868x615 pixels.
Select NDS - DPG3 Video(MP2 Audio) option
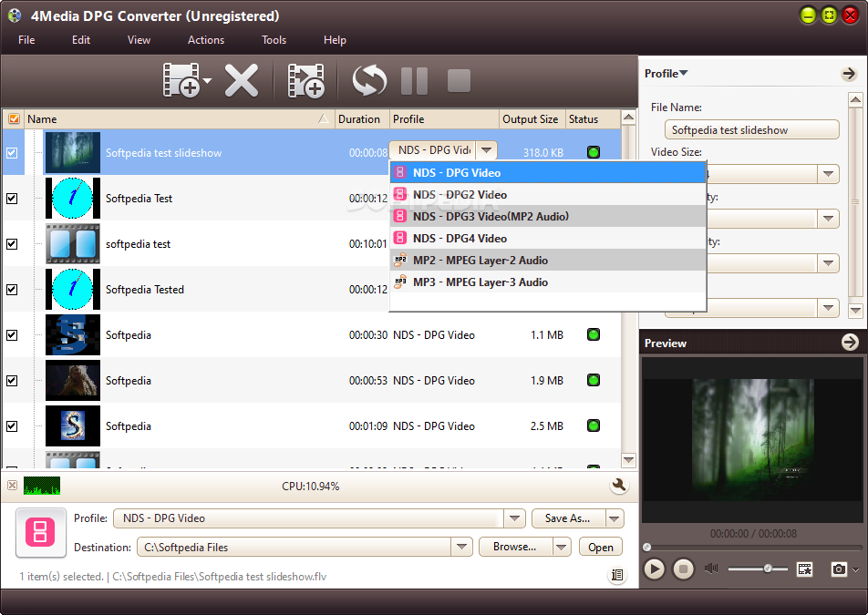coord(548,216)
